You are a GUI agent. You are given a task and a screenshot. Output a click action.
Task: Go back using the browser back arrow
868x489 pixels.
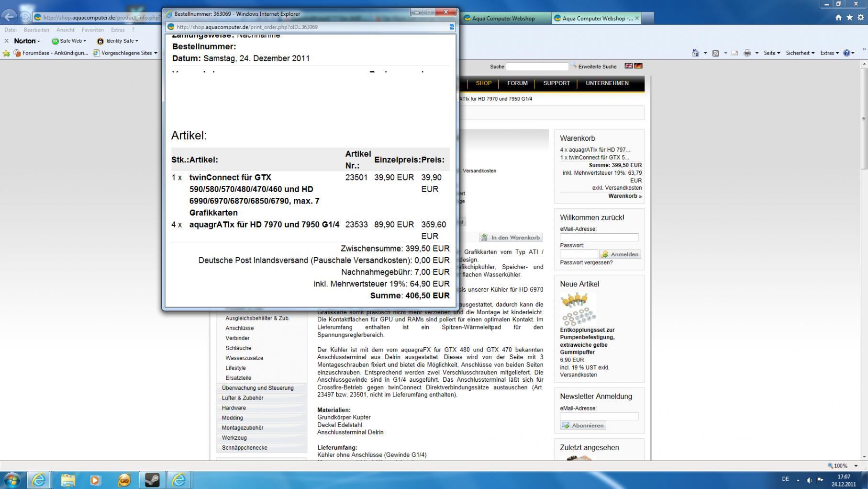click(10, 17)
